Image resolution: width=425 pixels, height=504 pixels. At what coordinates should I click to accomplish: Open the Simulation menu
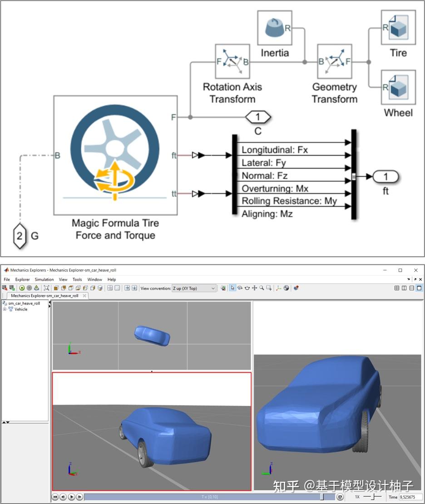point(44,279)
